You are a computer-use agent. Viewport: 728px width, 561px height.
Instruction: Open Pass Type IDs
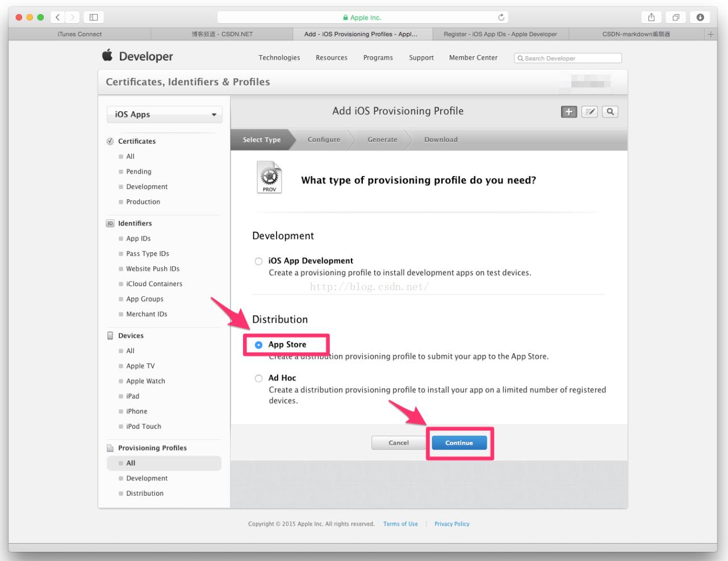point(148,254)
